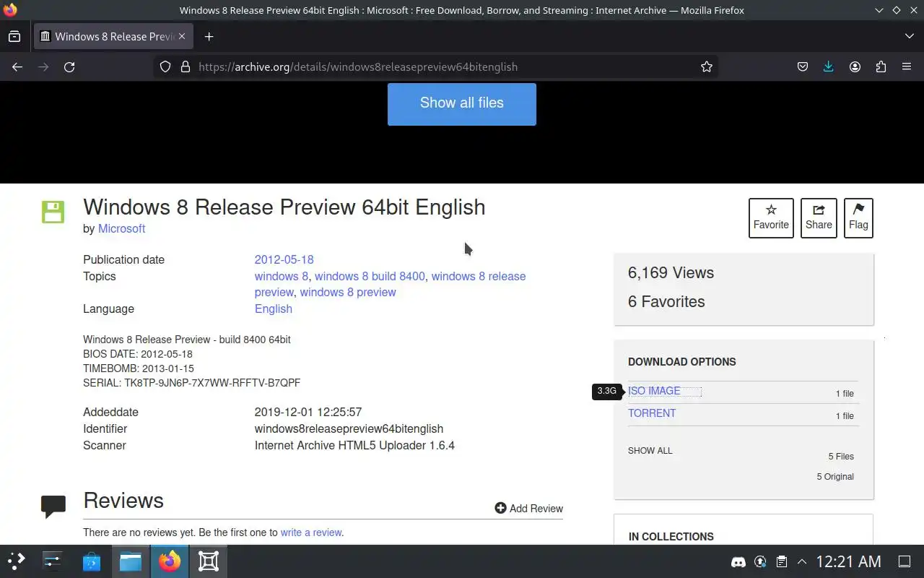Click the TORRENT download link
Image resolution: width=924 pixels, height=578 pixels.
tap(652, 413)
